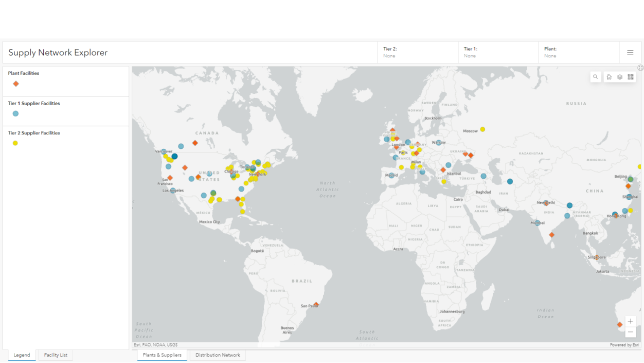Click the expand map icon at corner
Image resolution: width=644 pixels, height=363 pixels.
click(x=640, y=68)
